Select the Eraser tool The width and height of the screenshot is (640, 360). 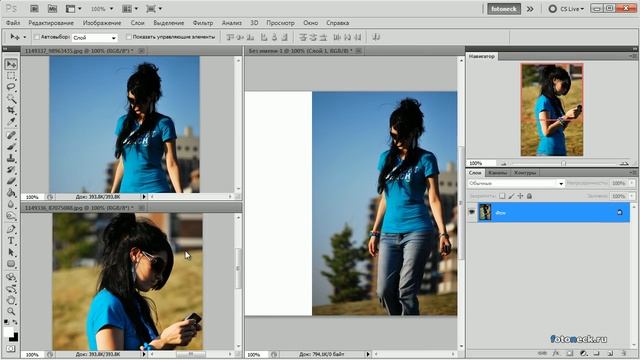[11, 181]
